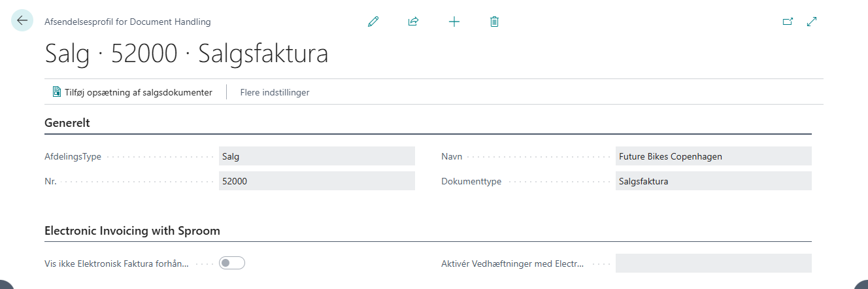Click the Aktivér Vedhæftninger med Electr label
868x289 pixels.
[x=512, y=263]
